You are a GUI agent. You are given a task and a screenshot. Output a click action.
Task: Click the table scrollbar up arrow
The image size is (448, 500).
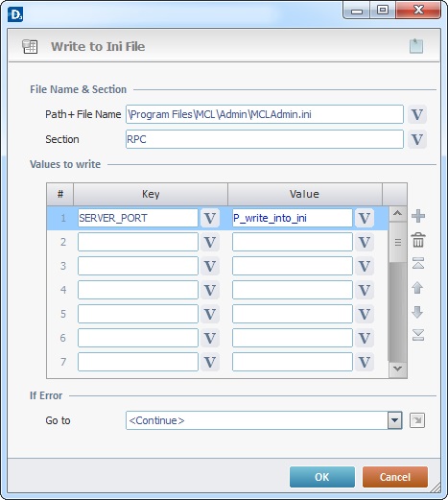tap(397, 214)
